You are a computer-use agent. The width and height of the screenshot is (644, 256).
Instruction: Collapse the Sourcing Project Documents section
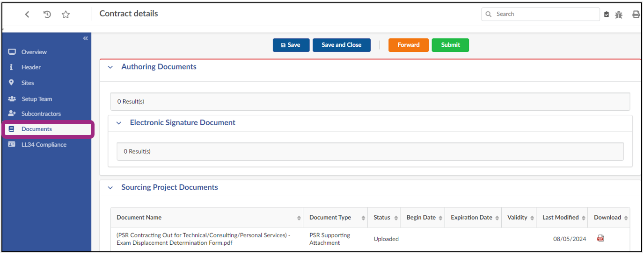click(110, 188)
